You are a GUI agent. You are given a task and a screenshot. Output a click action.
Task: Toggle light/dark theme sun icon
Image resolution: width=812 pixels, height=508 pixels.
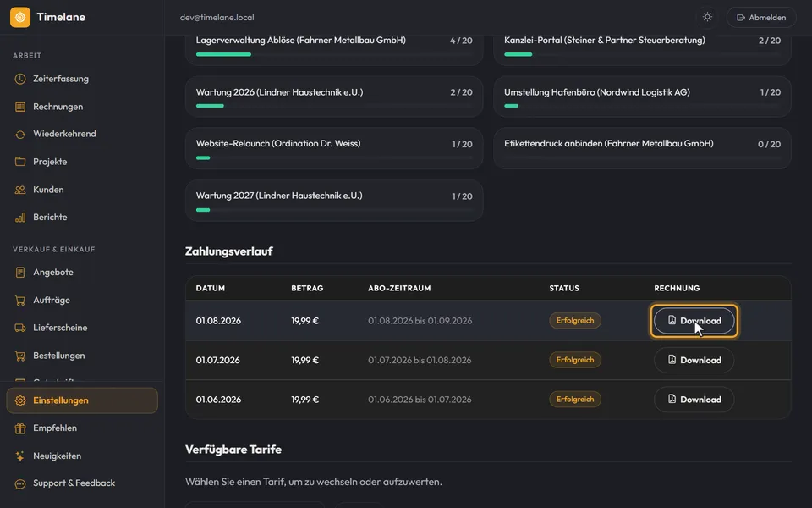click(707, 17)
